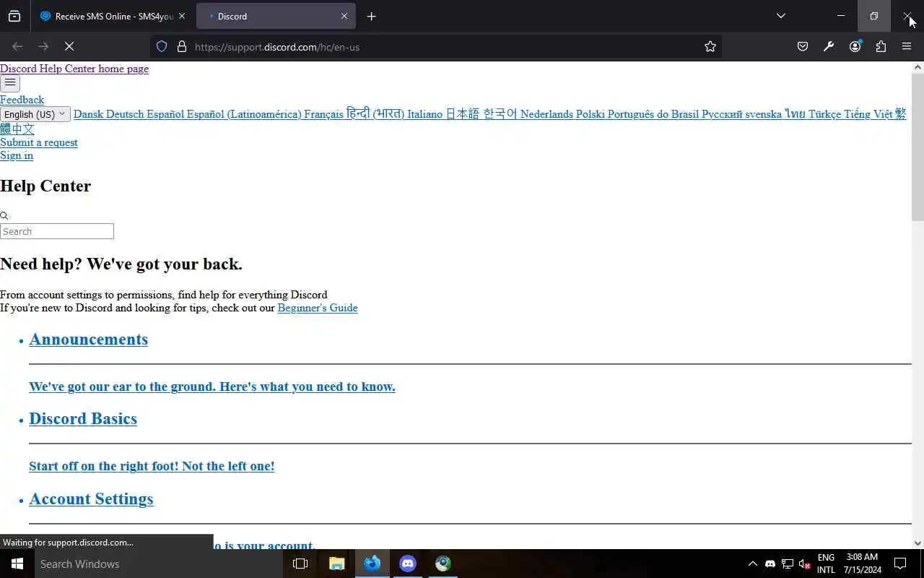Select Español (Latinoamérica) language
This screenshot has width=924, height=578.
pyautogui.click(x=244, y=114)
